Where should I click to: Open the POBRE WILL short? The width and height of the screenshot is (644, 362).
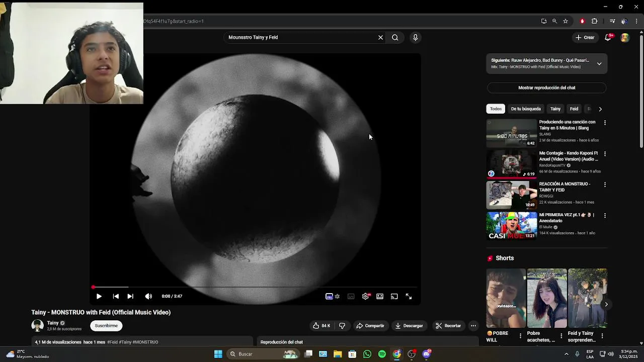pyautogui.click(x=506, y=298)
